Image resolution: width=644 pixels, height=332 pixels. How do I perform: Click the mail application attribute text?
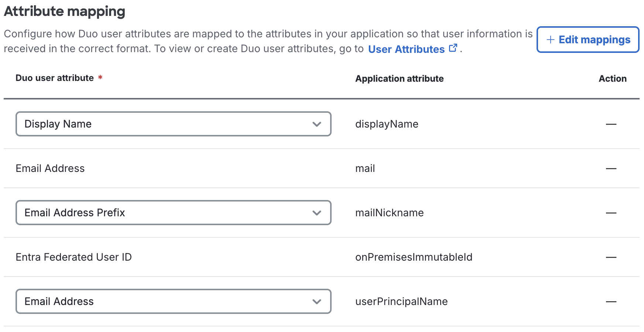pos(365,168)
